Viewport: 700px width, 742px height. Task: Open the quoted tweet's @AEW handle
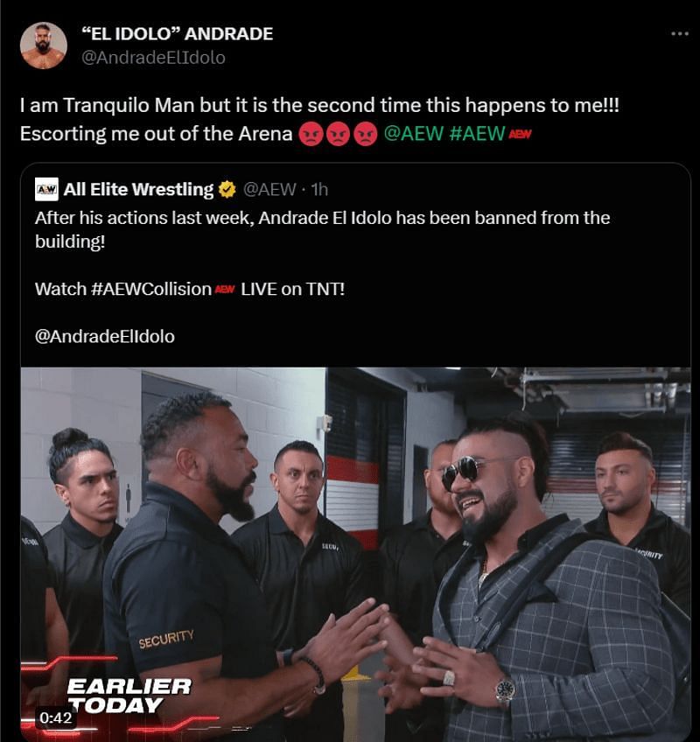[x=269, y=189]
